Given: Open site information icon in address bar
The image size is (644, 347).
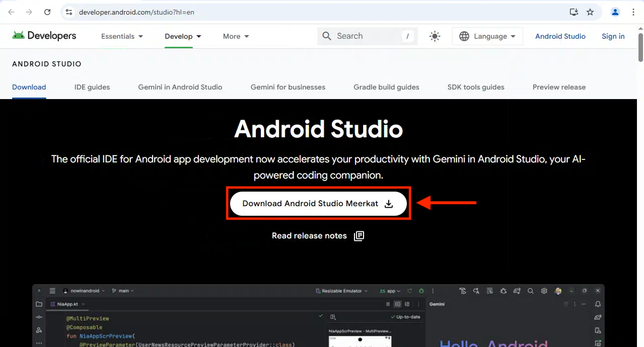Looking at the screenshot, I should click(69, 12).
